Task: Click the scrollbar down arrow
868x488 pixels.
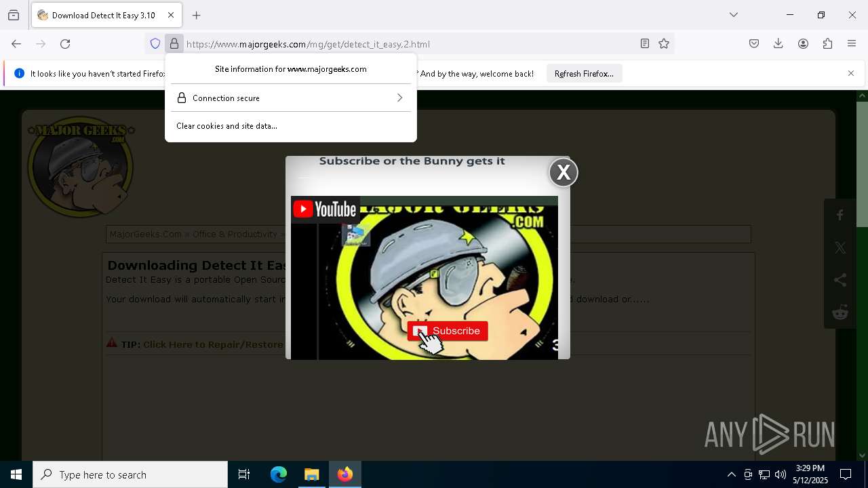Action: [x=862, y=455]
